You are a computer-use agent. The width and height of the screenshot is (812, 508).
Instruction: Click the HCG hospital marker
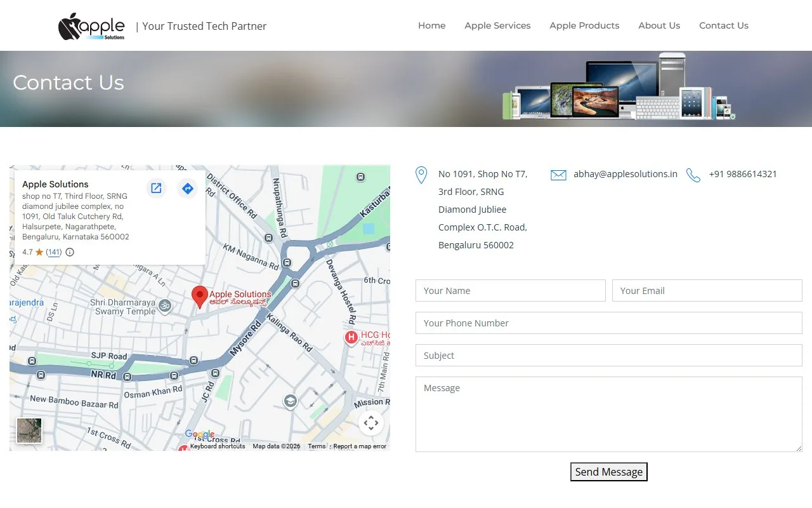pos(351,338)
